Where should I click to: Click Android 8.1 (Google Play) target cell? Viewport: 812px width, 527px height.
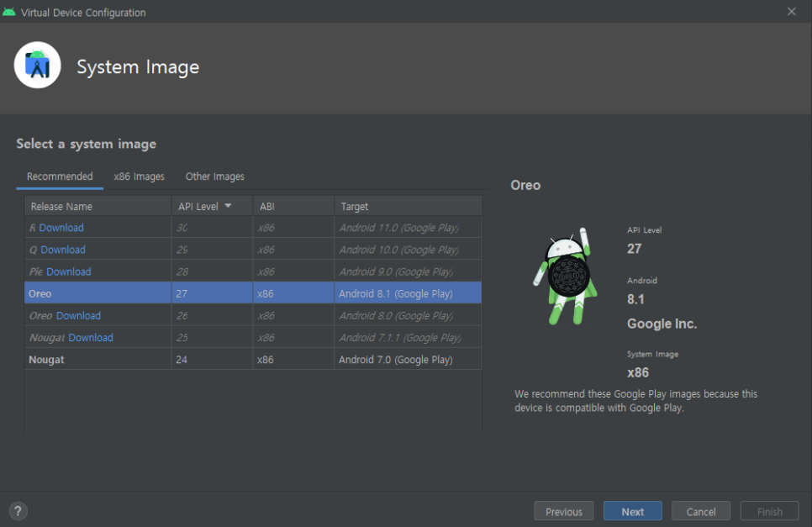coord(408,293)
